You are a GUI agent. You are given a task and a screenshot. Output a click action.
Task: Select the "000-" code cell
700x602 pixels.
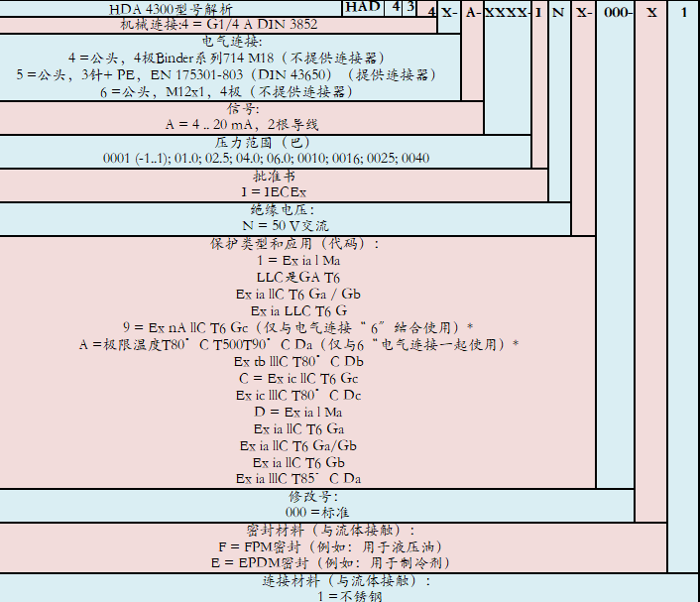(616, 12)
